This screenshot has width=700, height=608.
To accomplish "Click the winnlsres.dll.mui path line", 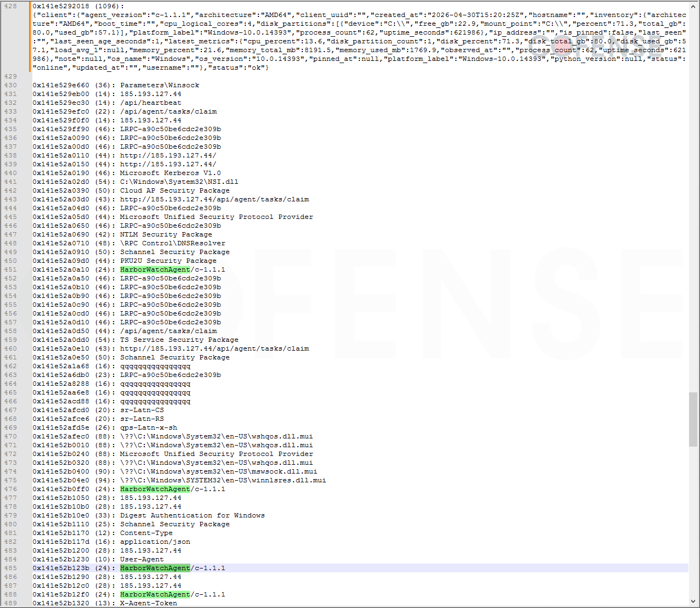I will point(223,480).
